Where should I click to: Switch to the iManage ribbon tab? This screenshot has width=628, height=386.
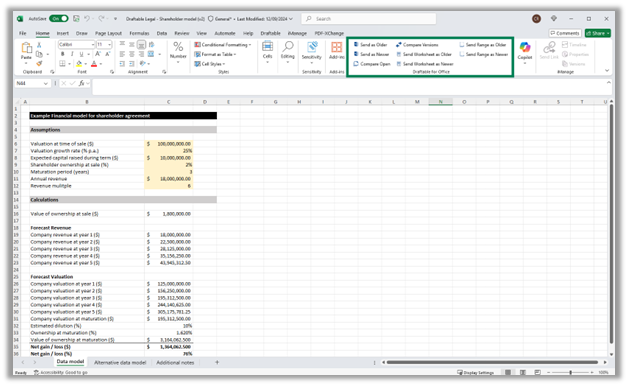[297, 33]
